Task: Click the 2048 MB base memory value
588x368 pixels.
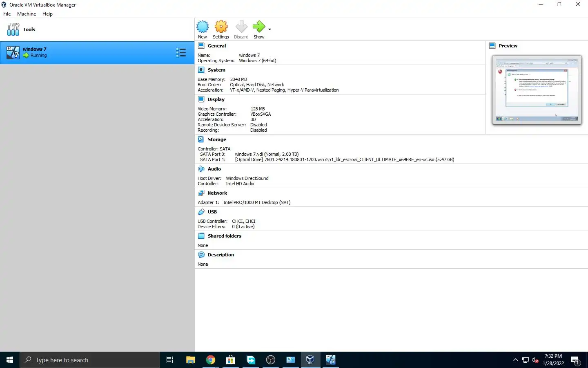Action: [x=238, y=79]
